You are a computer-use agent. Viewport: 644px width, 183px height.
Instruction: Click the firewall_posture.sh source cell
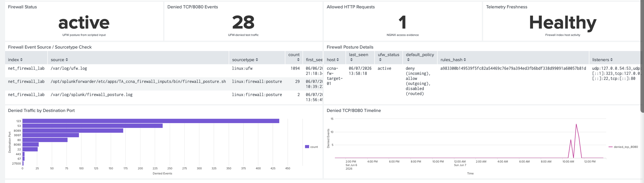tap(138, 82)
